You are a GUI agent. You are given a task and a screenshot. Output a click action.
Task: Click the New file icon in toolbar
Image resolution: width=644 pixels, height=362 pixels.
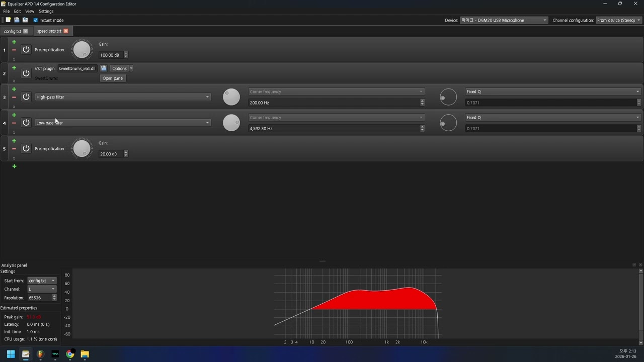tap(8, 20)
